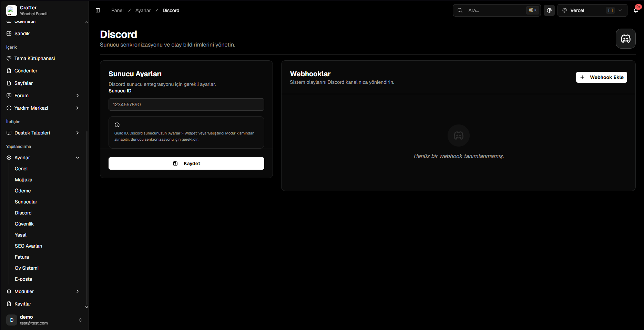Toggle the sidebar panel icon
The height and width of the screenshot is (330, 644).
pos(98,10)
